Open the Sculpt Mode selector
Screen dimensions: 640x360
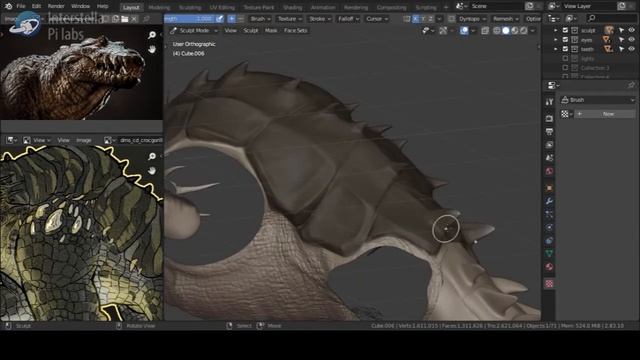pyautogui.click(x=194, y=31)
